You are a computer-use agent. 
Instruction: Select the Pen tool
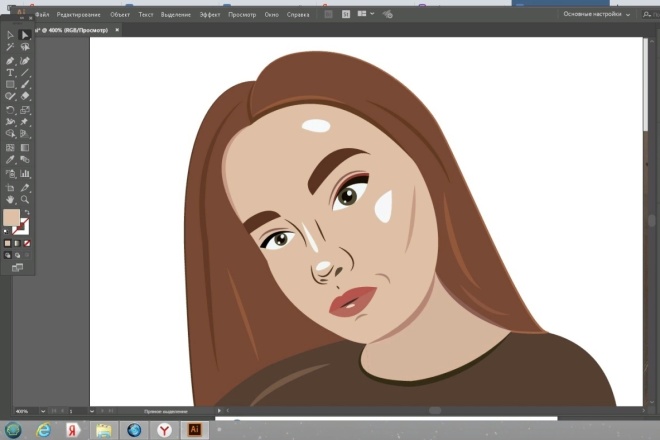10,61
